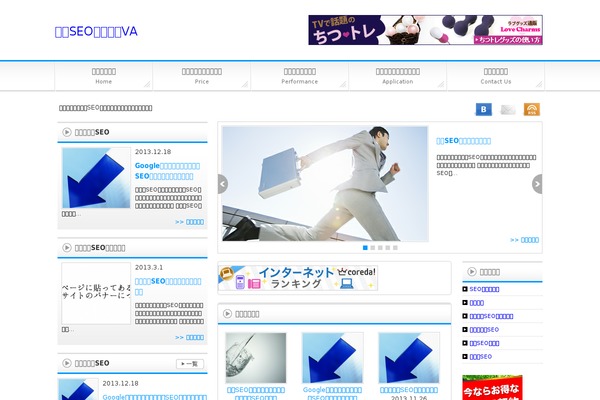
Task: Open the Google article link under middle thumbnail
Action: click(332, 393)
